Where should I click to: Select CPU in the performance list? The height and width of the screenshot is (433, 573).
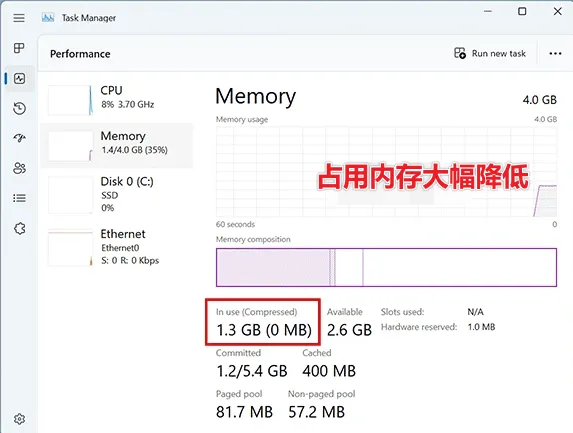point(117,100)
